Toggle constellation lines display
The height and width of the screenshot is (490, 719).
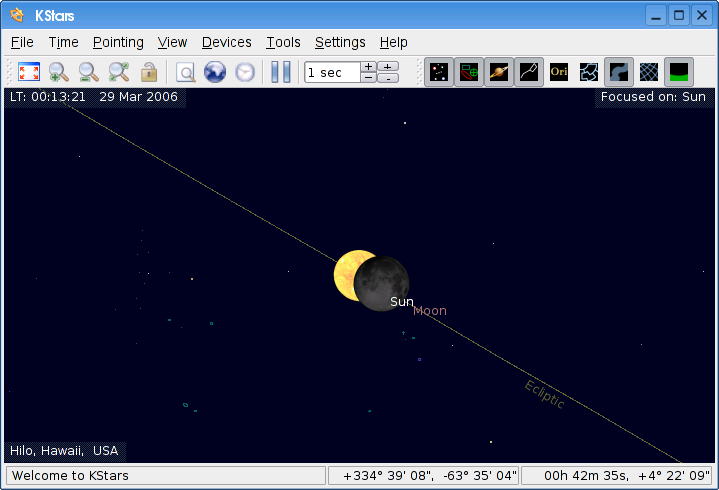click(x=529, y=72)
